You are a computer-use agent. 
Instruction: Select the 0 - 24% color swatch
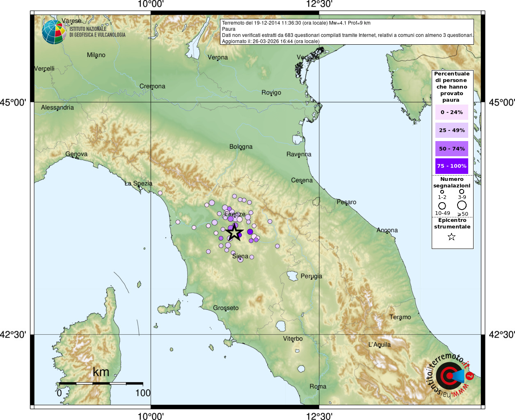click(x=452, y=112)
